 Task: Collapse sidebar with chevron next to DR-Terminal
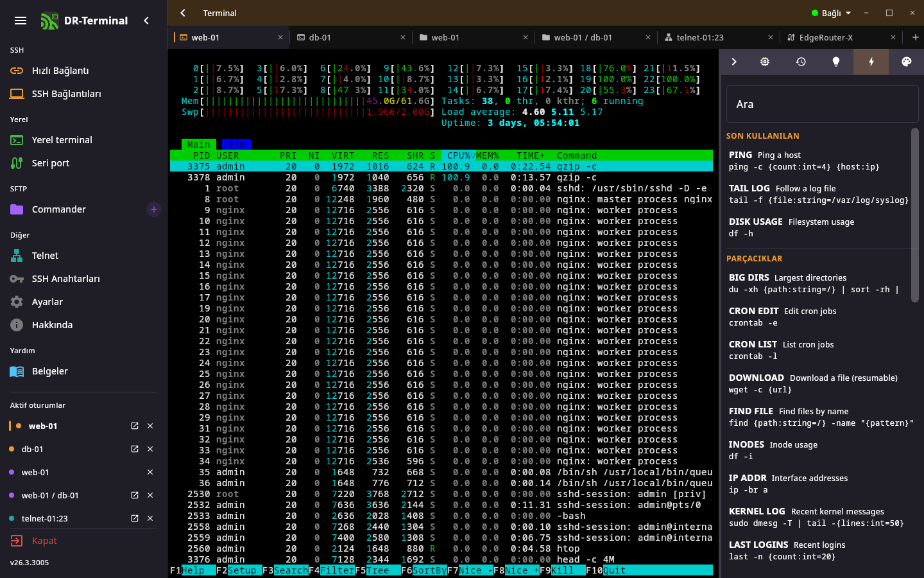pos(146,21)
